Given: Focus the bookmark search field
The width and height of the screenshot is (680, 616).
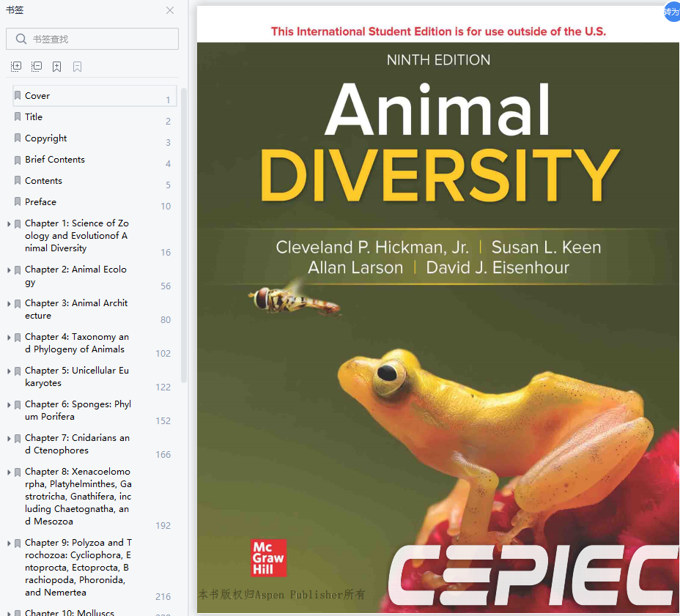Looking at the screenshot, I should point(92,39).
